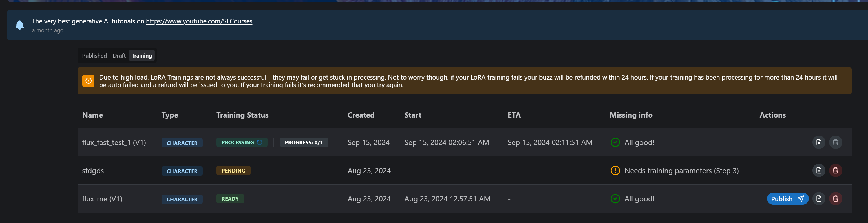Select the Training tab
868x223 pixels.
coord(142,56)
